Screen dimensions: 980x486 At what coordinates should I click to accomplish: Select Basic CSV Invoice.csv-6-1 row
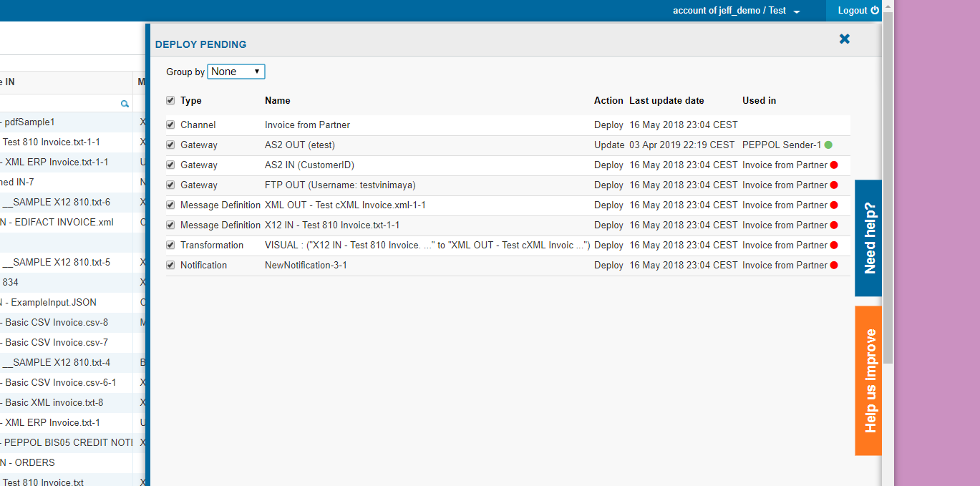click(x=66, y=382)
